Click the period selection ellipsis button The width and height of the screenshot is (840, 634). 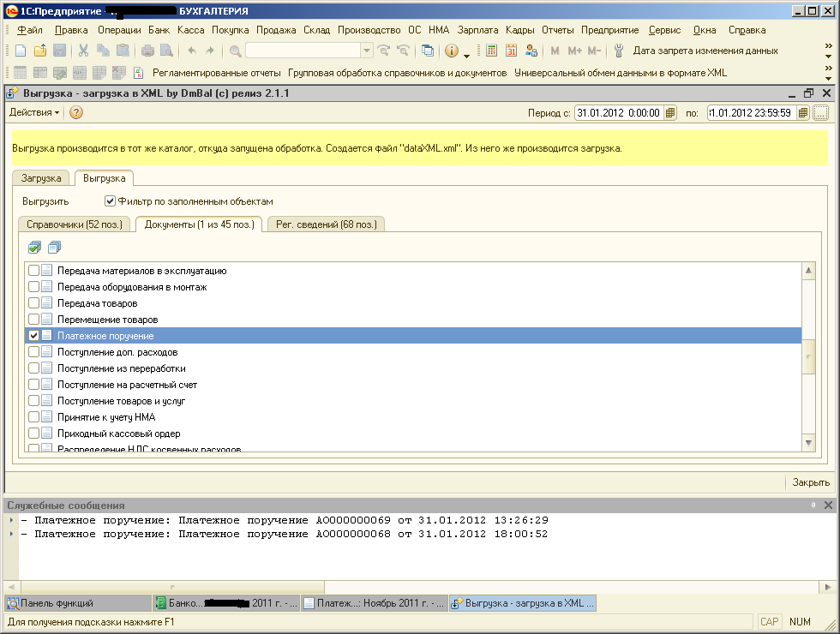coord(821,113)
